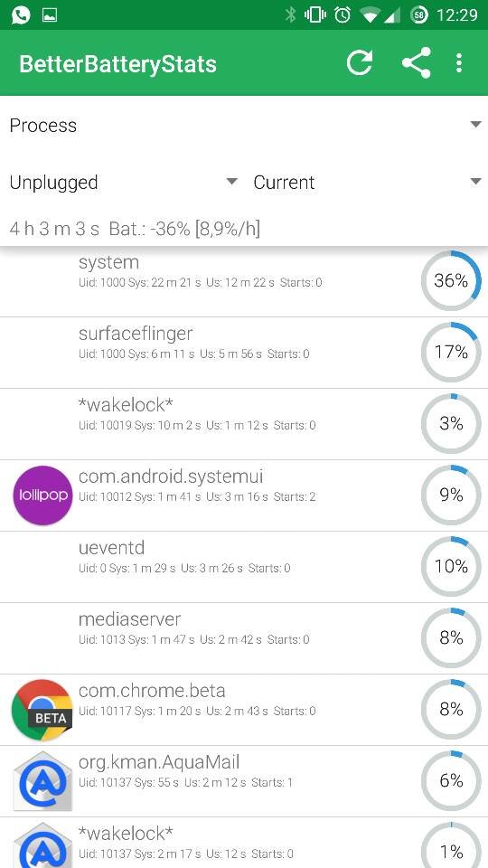488x868 pixels.
Task: Tap the image notification icon in the status bar
Action: (x=50, y=15)
